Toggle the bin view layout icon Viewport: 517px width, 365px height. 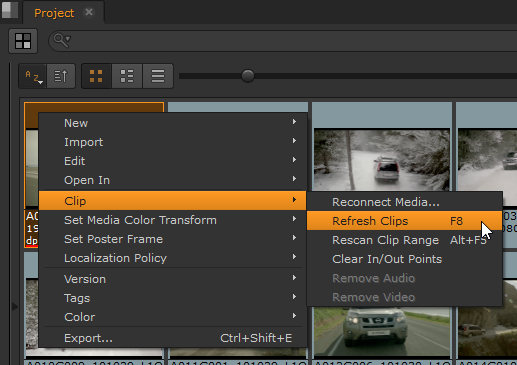click(x=23, y=41)
